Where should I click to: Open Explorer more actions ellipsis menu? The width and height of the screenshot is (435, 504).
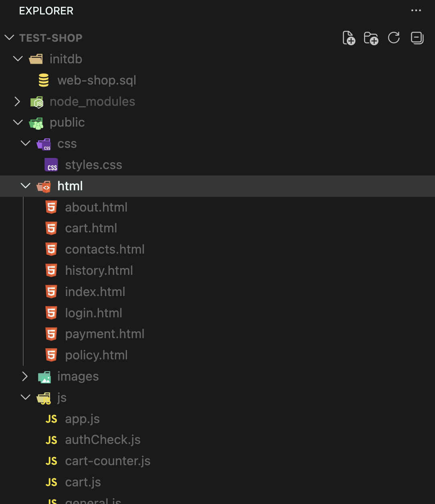click(x=416, y=10)
